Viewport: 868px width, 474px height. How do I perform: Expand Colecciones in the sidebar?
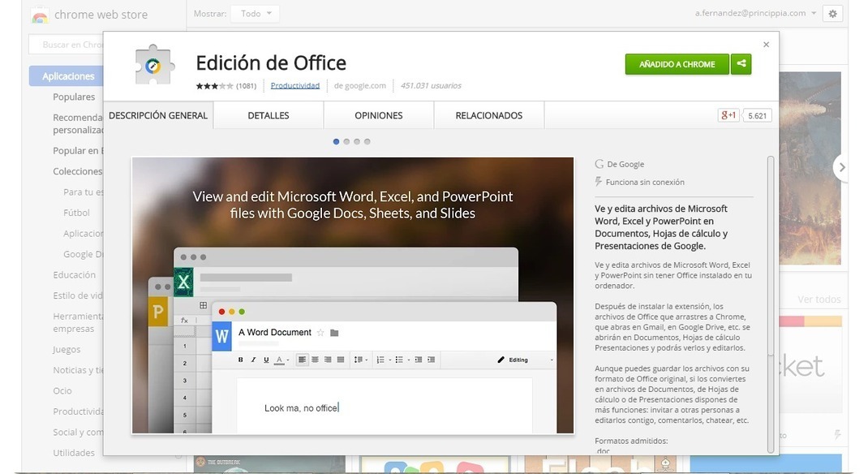[77, 171]
